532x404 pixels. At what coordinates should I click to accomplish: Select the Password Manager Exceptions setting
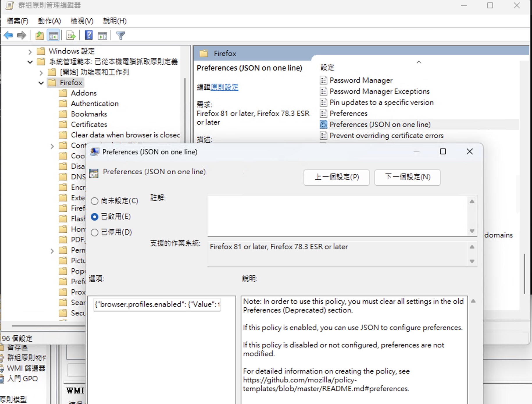coord(379,91)
